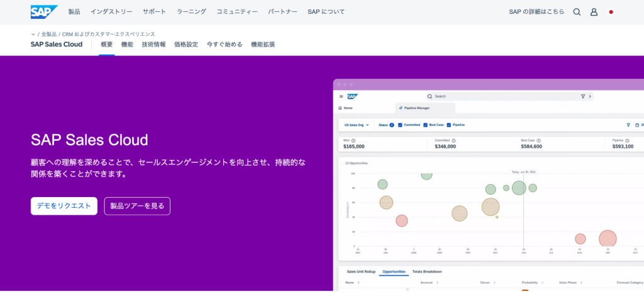Click the Status count badge showing 2
Screen dimensions: 644x299
click(392, 125)
